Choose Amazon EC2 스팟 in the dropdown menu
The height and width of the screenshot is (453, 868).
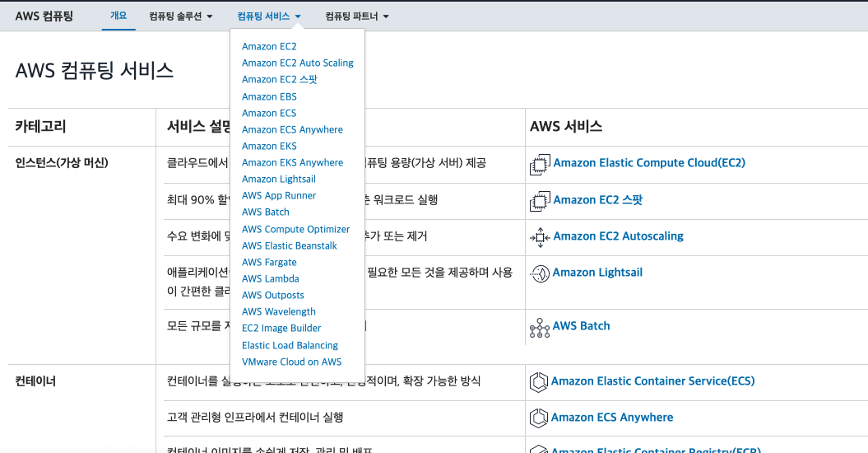pyautogui.click(x=280, y=80)
